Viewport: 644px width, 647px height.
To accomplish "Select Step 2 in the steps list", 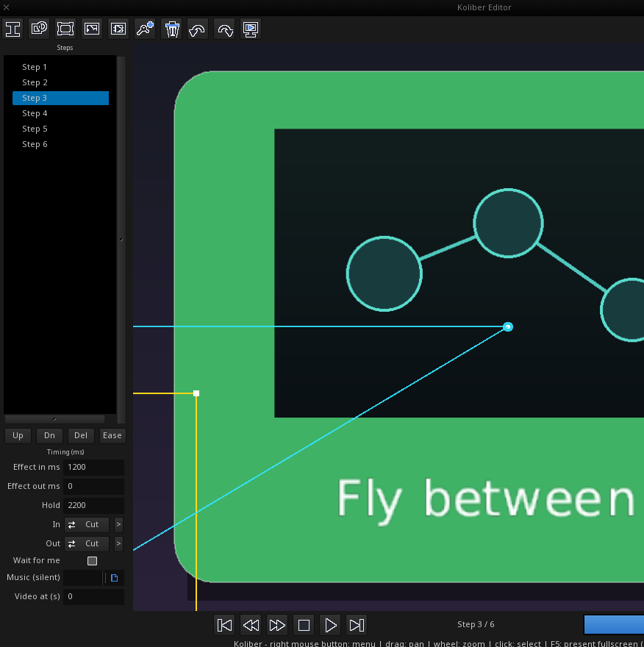I will coord(60,82).
